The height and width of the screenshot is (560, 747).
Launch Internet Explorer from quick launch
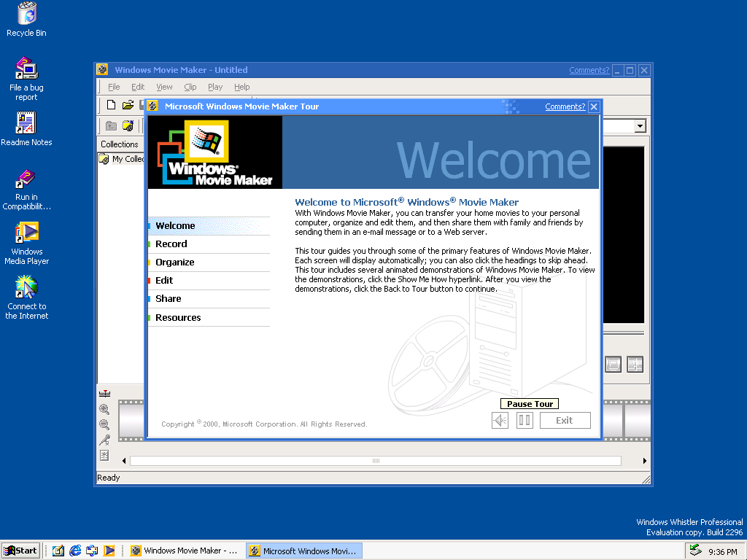(75, 551)
